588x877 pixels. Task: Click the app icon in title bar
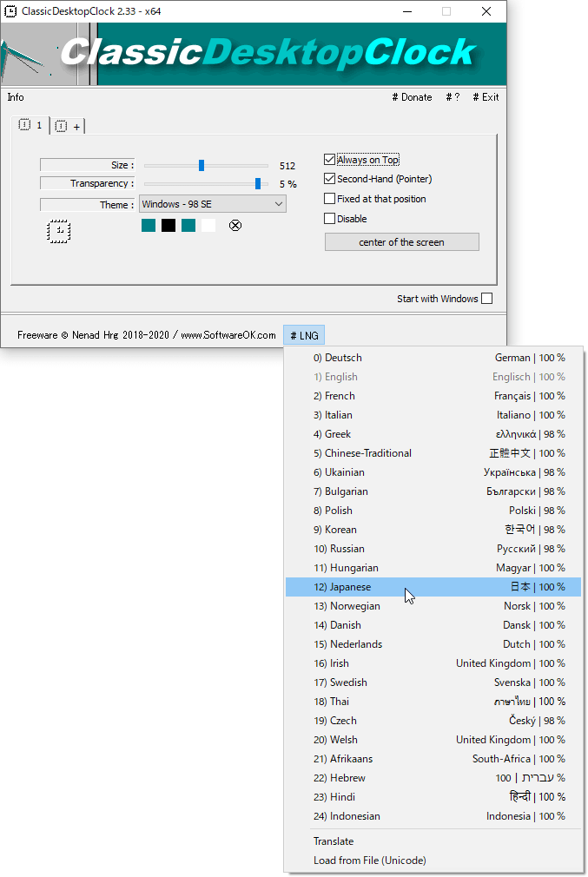(10, 11)
